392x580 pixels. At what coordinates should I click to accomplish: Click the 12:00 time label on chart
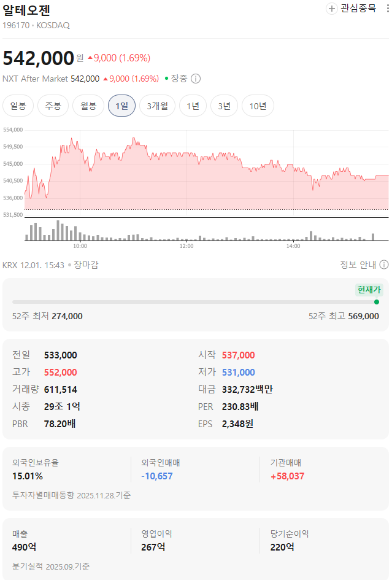click(186, 246)
